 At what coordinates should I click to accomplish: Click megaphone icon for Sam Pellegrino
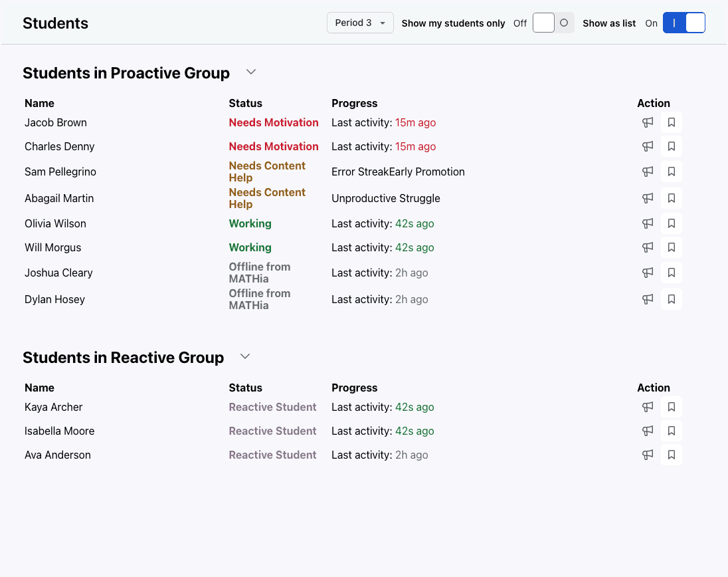coord(648,172)
